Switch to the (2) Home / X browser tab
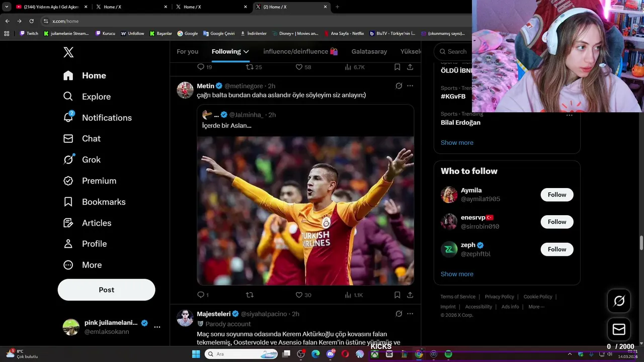 tap(291, 7)
